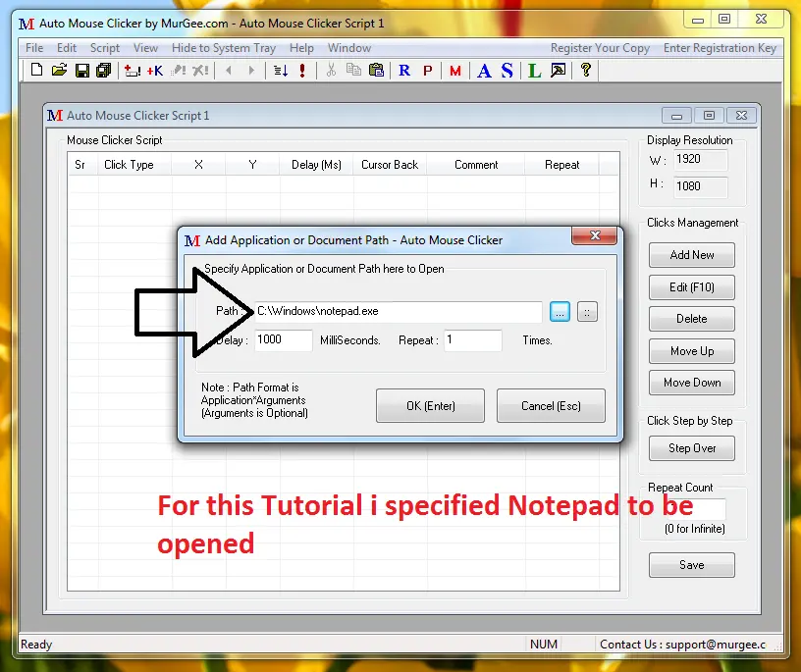Click the yellow question mark Help icon
This screenshot has width=801, height=672.
point(586,70)
